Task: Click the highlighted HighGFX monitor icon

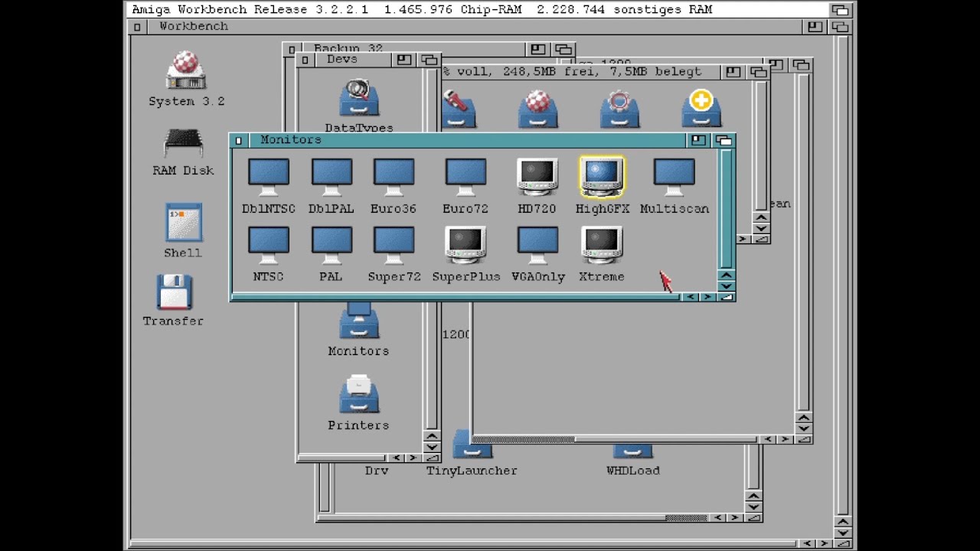Action: coord(602,178)
